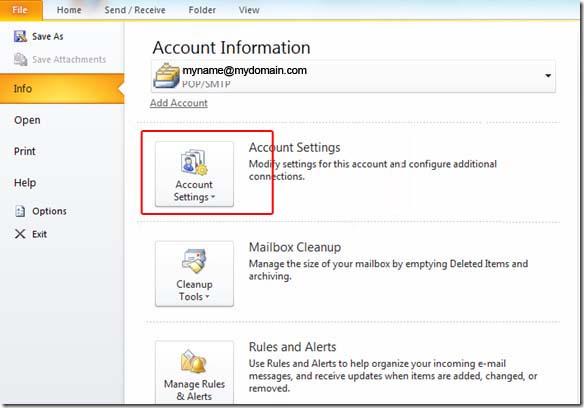Open the Folder ribbon tab
Image resolution: width=584 pixels, height=408 pixels.
coord(202,10)
